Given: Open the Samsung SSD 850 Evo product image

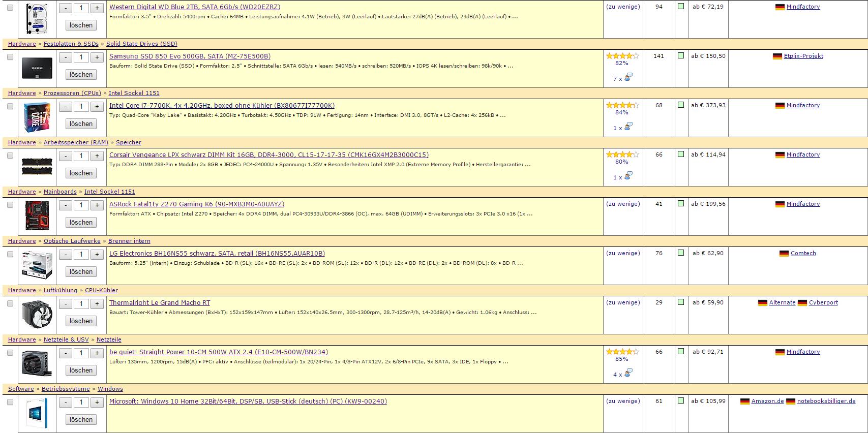Looking at the screenshot, I should pos(37,68).
